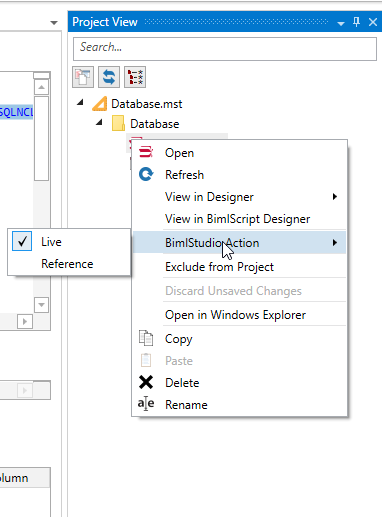Viewport: 382px width, 517px height.
Task: Select the checked Live option
Action: [69, 241]
